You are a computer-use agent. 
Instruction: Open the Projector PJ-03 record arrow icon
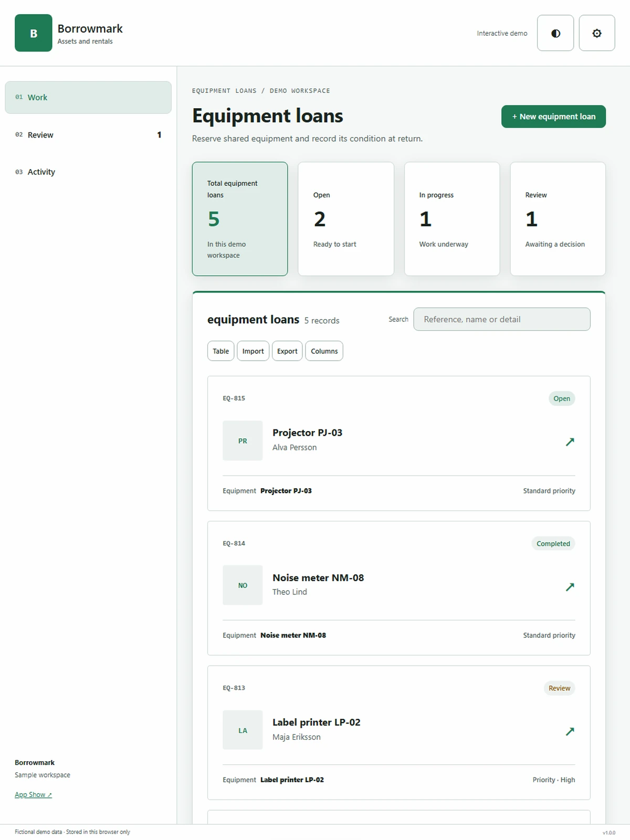tap(570, 442)
